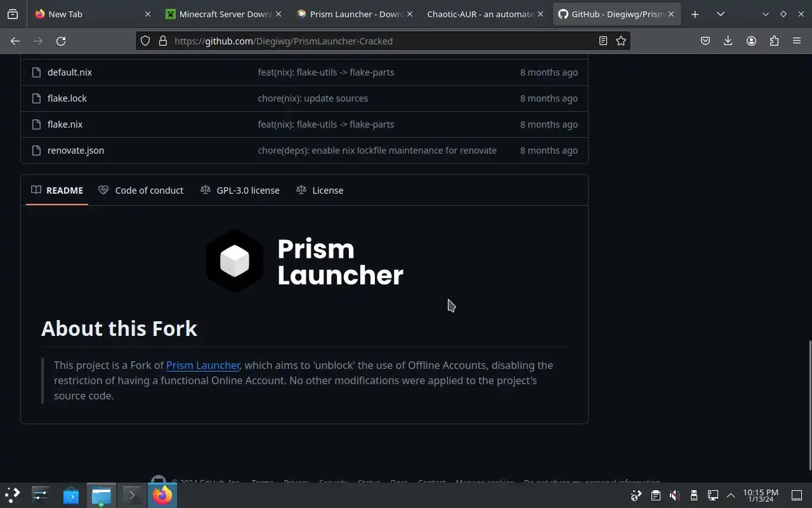Open default.nix flake-parts commit message
The image size is (812, 508).
[x=326, y=72]
